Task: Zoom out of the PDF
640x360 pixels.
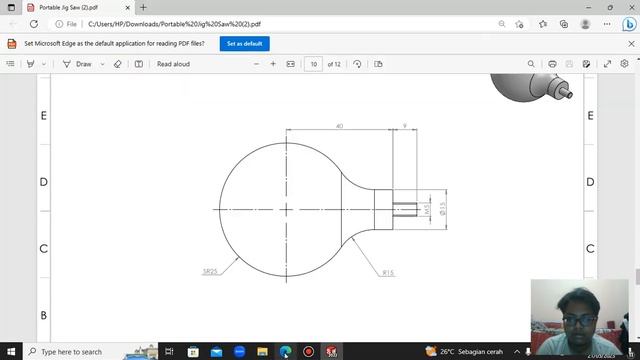Action: (x=256, y=64)
